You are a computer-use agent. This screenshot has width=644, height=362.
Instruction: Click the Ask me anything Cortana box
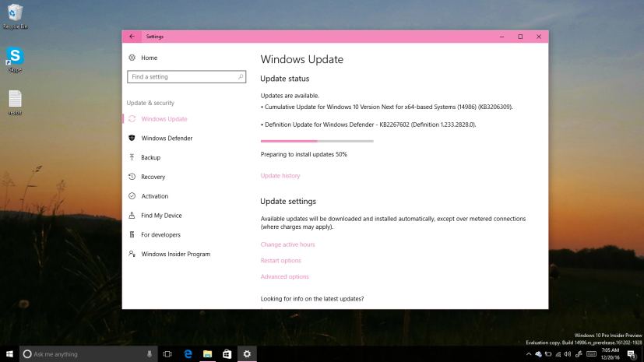pyautogui.click(x=88, y=353)
